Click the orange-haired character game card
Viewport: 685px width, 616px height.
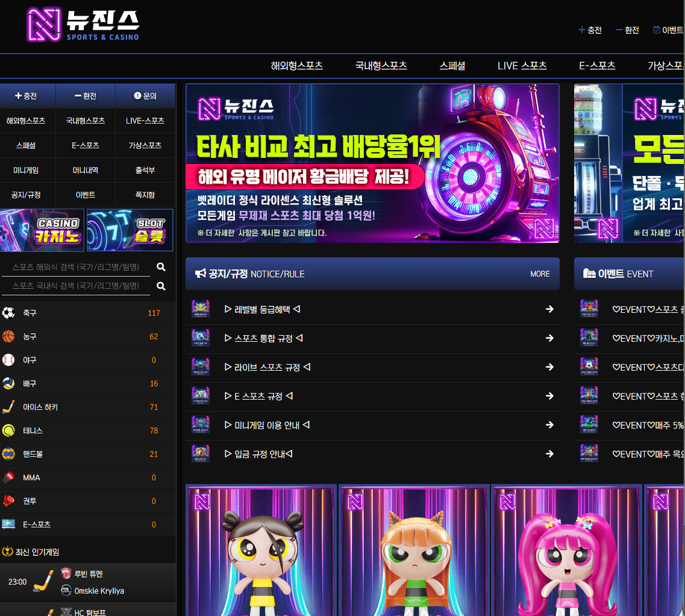point(414,550)
